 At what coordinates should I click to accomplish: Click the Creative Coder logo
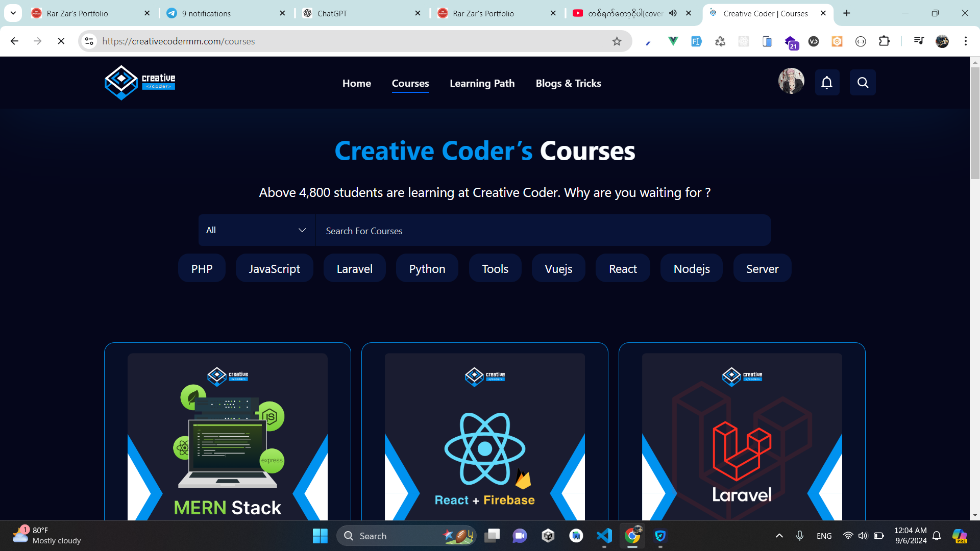(140, 82)
